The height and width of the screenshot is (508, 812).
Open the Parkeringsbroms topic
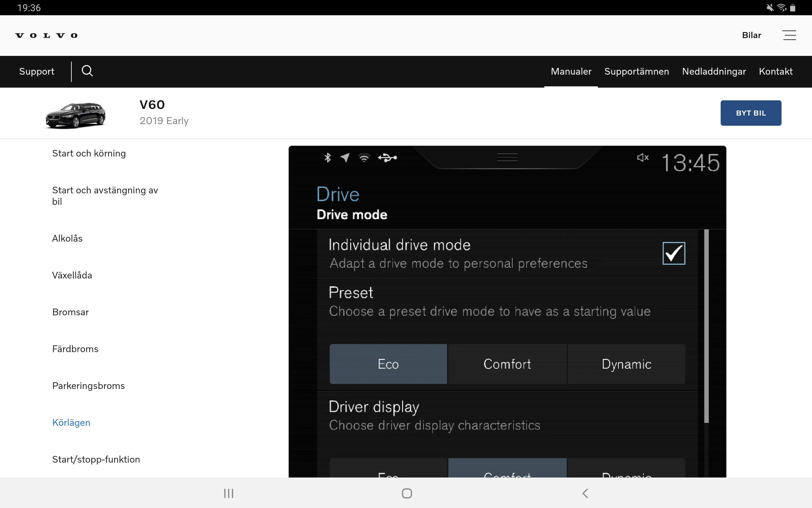pos(88,385)
